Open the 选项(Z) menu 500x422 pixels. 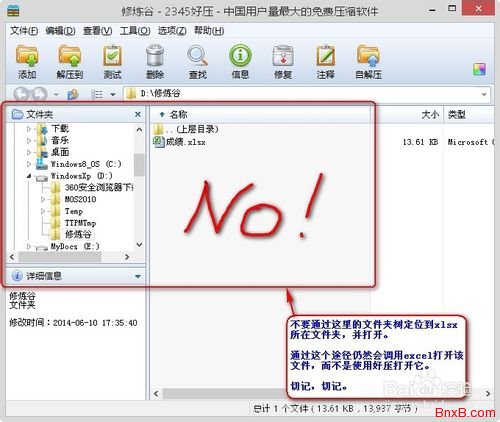[172, 31]
